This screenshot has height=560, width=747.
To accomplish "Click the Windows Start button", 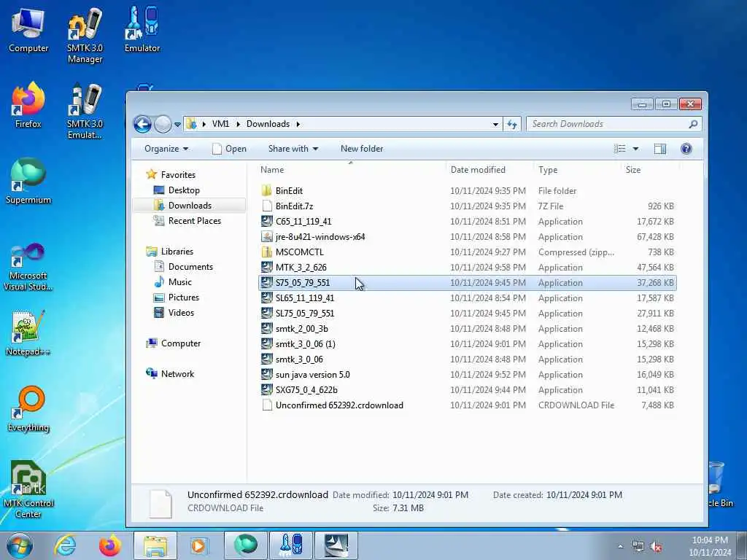I will (20, 545).
